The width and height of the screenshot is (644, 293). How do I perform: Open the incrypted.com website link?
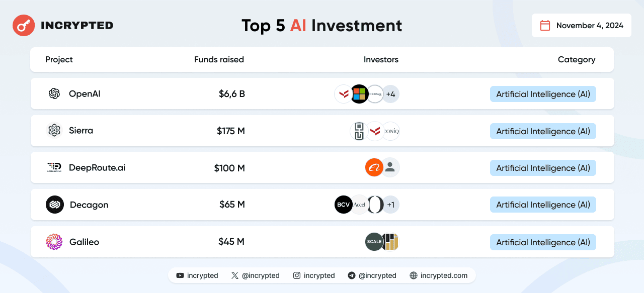(439, 275)
